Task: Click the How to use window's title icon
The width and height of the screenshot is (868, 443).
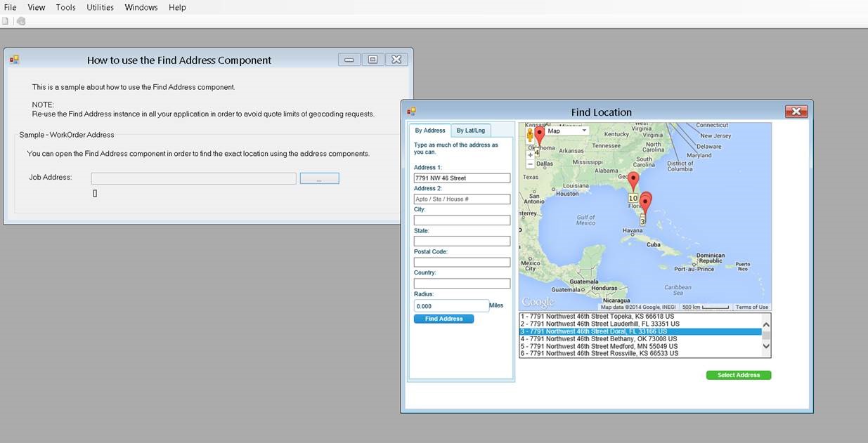Action: coord(14,60)
